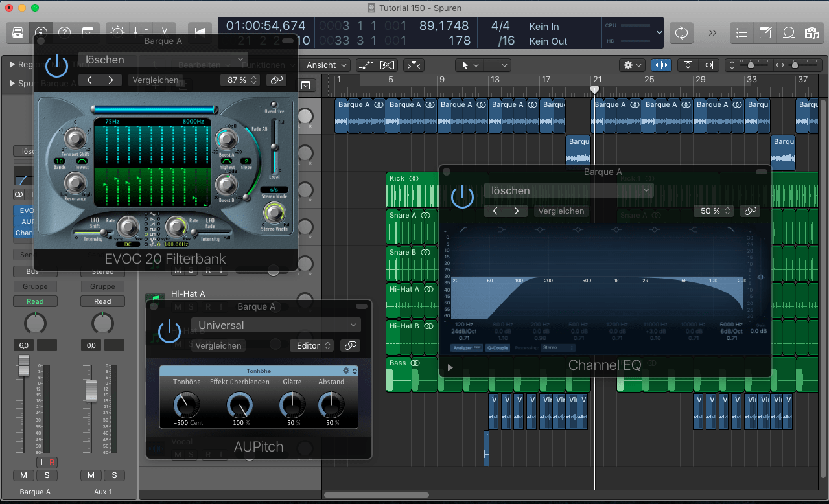
Task: Click the Barque A volume fader
Action: 24,367
